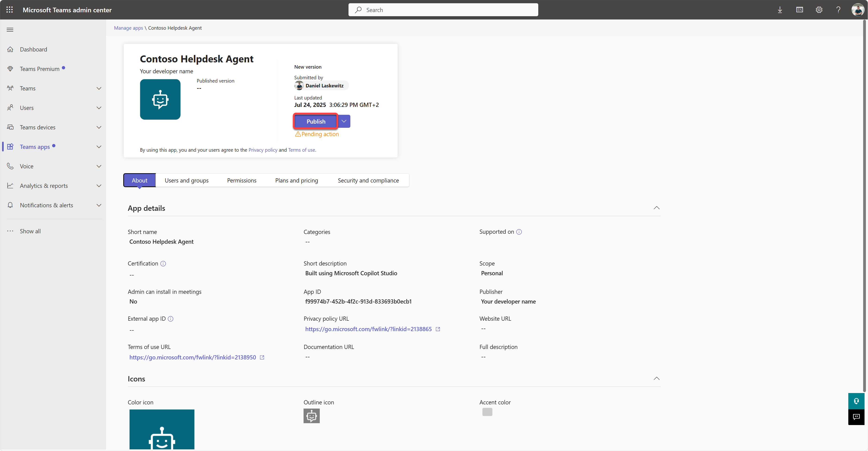Click the Publish button
The height and width of the screenshot is (451, 868).
point(315,121)
